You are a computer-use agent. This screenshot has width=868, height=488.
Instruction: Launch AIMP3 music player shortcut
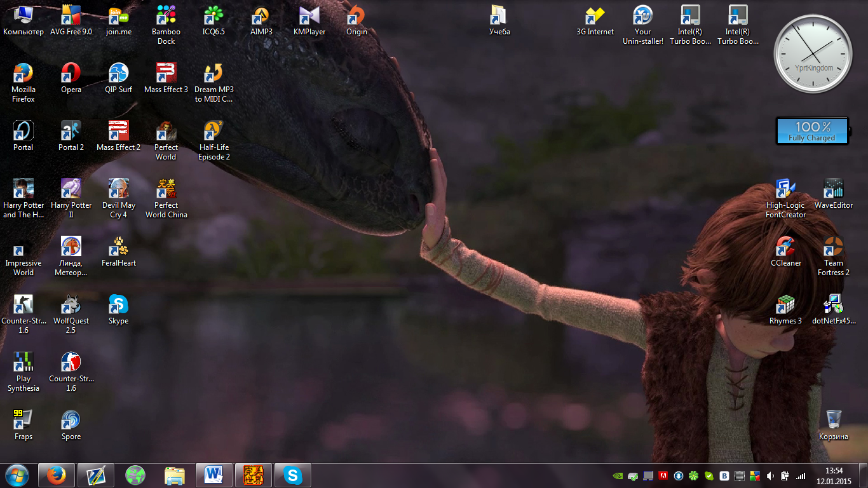click(261, 20)
